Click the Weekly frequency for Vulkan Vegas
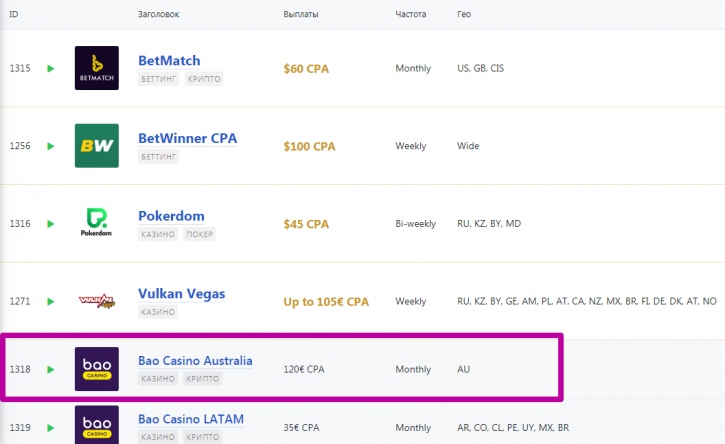The image size is (725, 444). click(411, 302)
